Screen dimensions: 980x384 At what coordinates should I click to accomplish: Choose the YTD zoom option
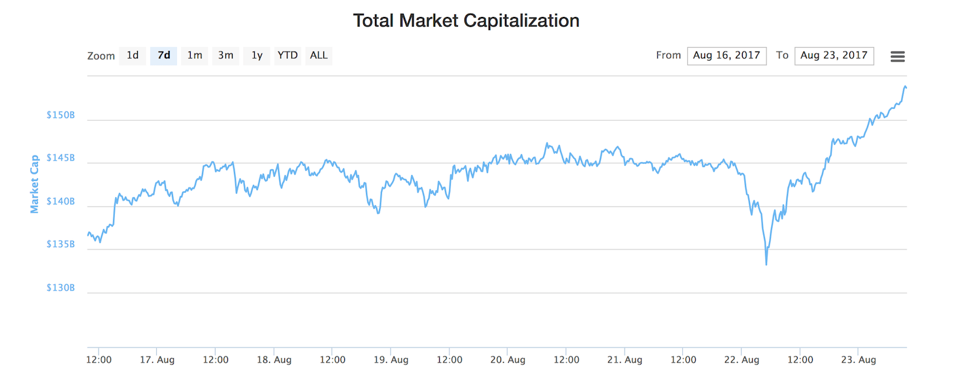click(x=287, y=56)
